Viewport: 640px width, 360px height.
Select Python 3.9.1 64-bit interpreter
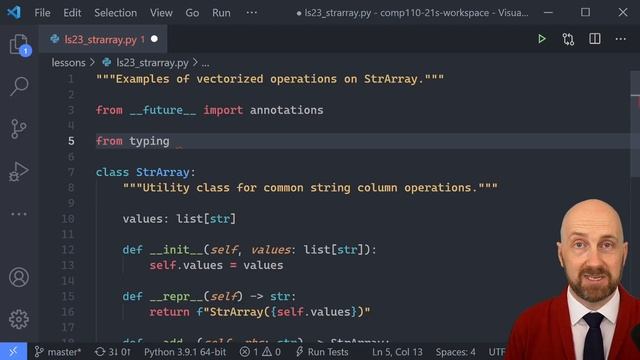pos(185,352)
